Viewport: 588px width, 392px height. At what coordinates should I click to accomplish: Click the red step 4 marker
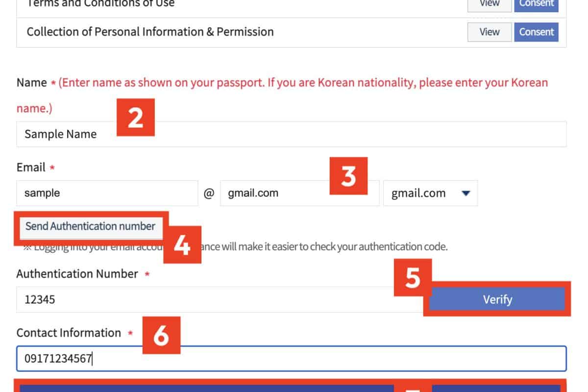182,244
